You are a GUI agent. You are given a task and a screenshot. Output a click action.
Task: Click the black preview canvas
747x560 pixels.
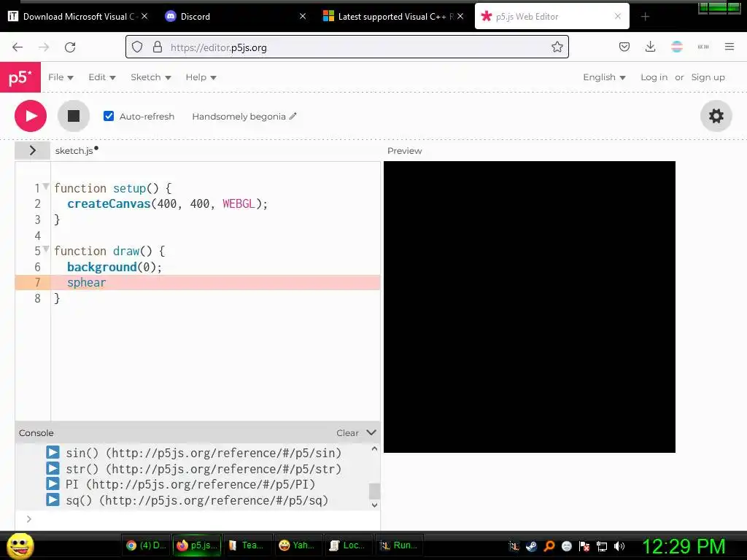[x=530, y=307]
